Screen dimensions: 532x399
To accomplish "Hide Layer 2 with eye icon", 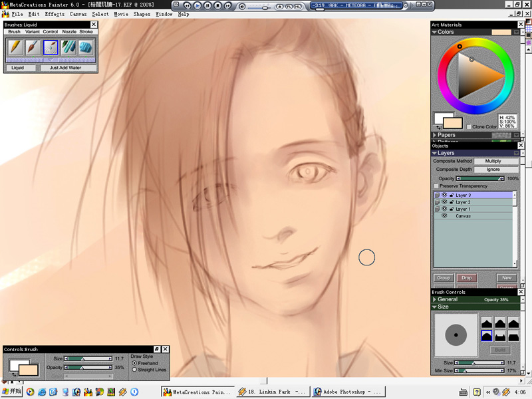I will 444,202.
